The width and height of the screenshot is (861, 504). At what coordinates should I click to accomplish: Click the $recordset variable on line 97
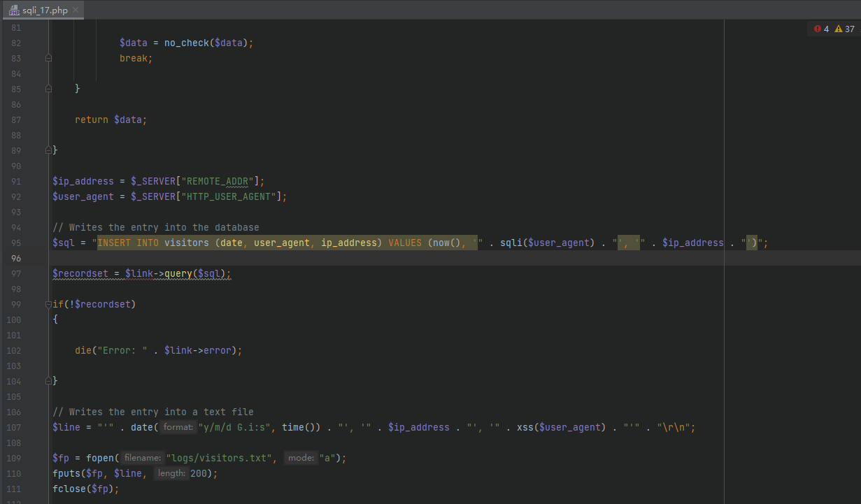click(80, 274)
